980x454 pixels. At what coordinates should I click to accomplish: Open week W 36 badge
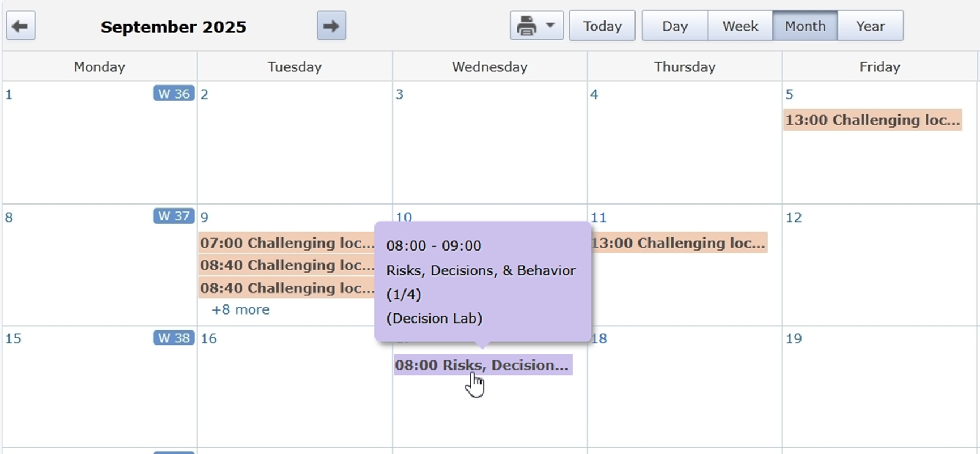coord(173,94)
